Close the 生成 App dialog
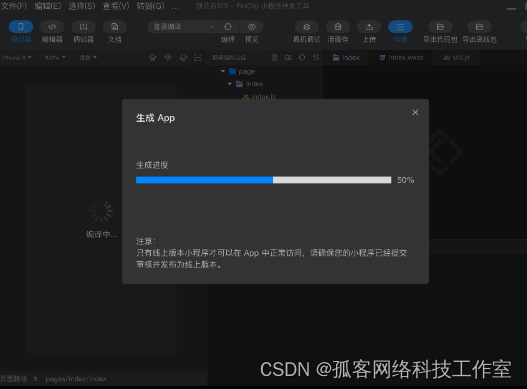Viewport: 527px width, 389px height. [415, 113]
